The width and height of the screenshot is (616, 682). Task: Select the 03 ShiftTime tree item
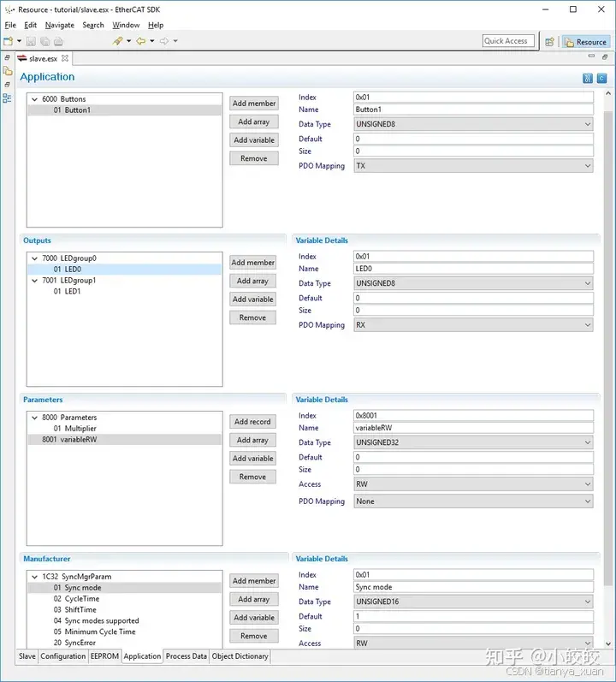point(75,610)
